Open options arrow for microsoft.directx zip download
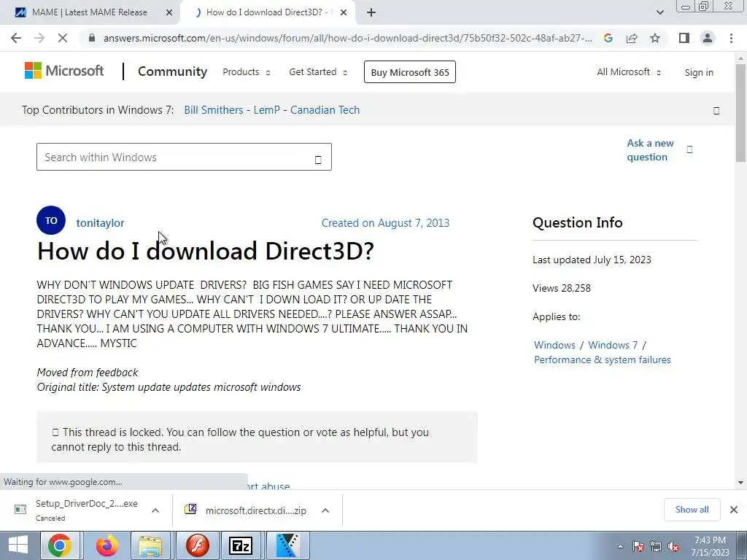The width and height of the screenshot is (747, 560). coord(325,510)
